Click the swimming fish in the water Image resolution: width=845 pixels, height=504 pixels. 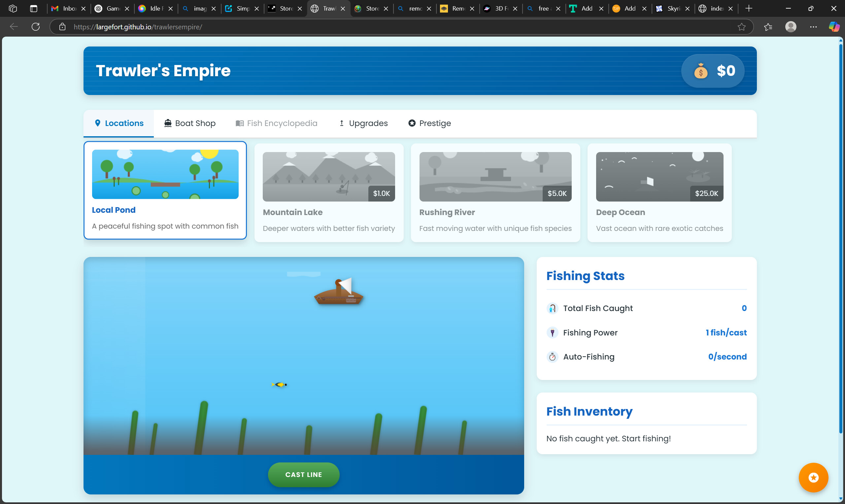(x=279, y=385)
